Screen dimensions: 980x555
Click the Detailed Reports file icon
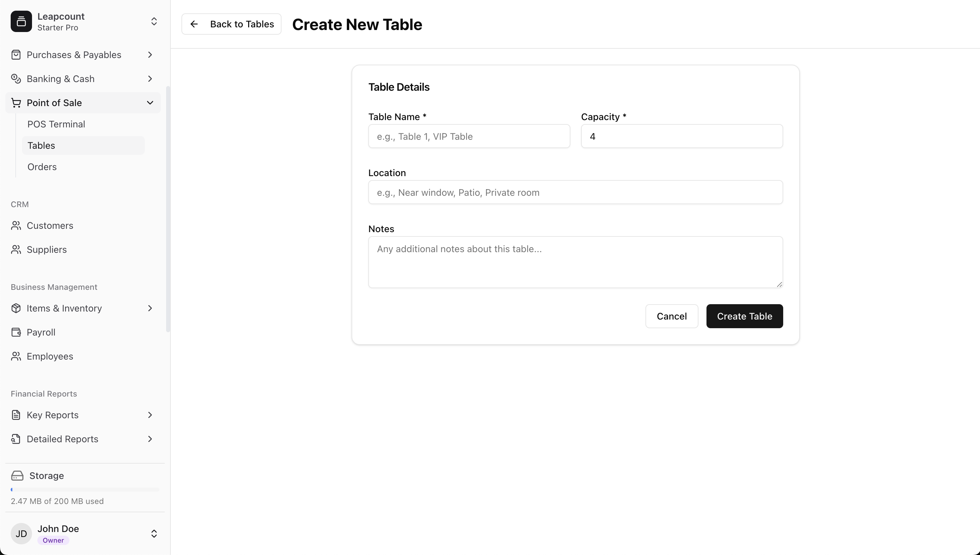(16, 439)
